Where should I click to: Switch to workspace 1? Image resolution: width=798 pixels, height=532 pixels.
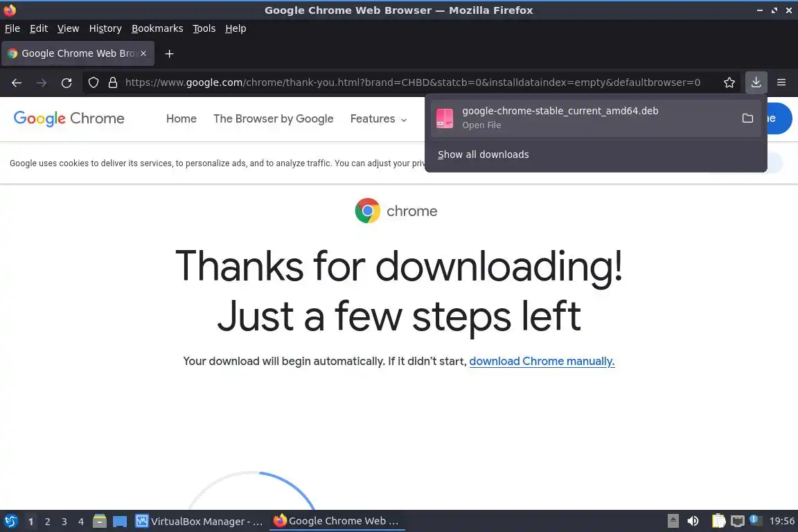(30, 522)
